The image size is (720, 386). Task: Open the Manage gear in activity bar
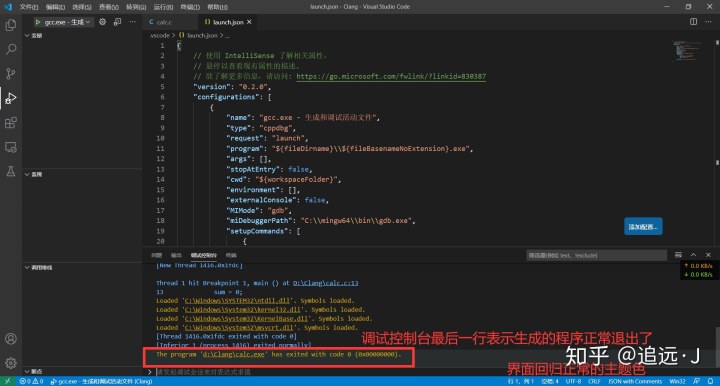tap(11, 363)
